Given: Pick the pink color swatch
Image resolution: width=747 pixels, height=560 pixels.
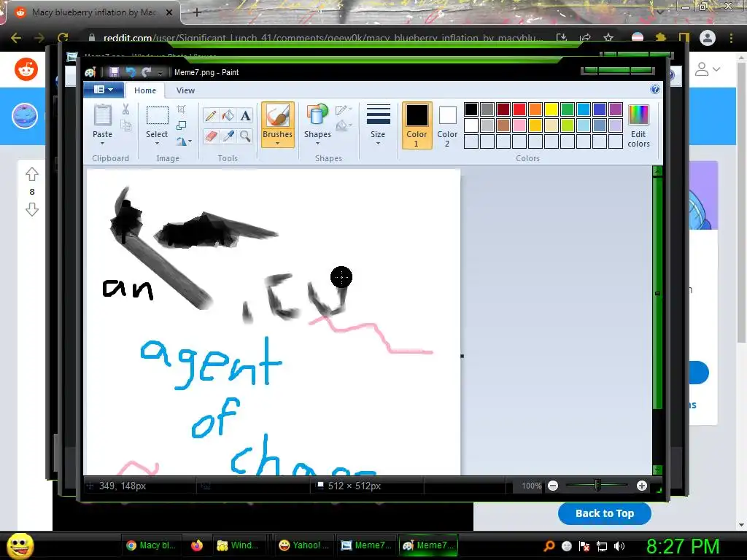Looking at the screenshot, I should 519,125.
